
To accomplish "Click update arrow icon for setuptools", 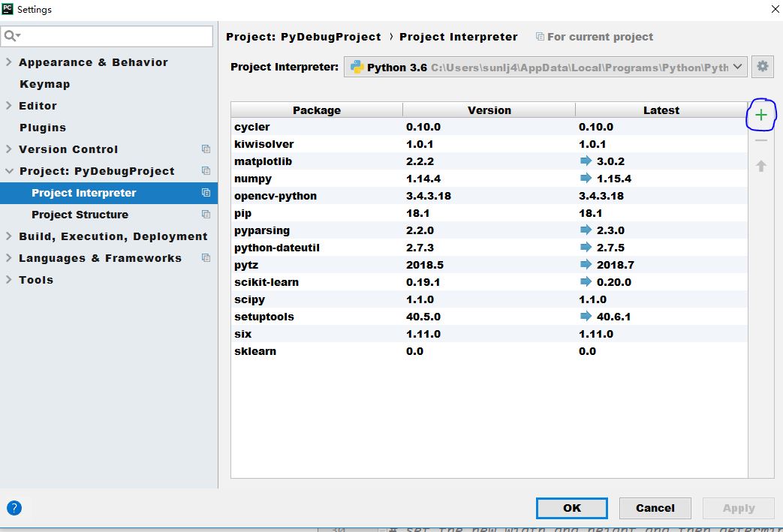I will tap(586, 317).
